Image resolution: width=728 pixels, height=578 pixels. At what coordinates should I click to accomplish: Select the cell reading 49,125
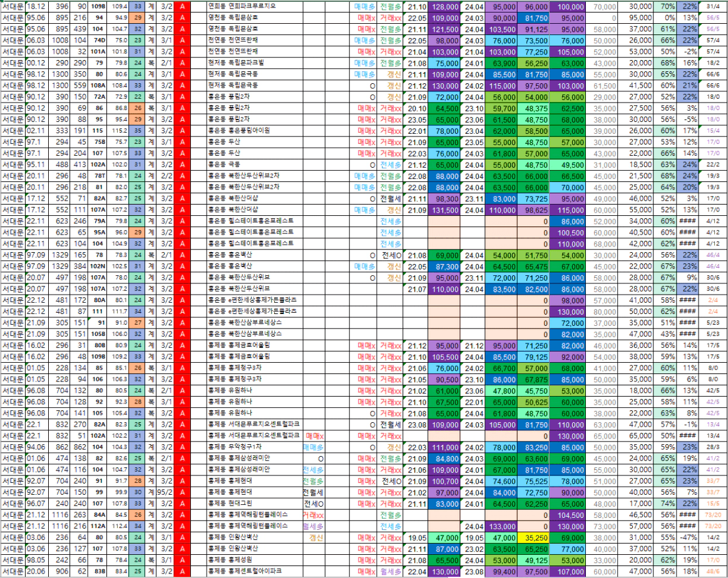point(533,560)
